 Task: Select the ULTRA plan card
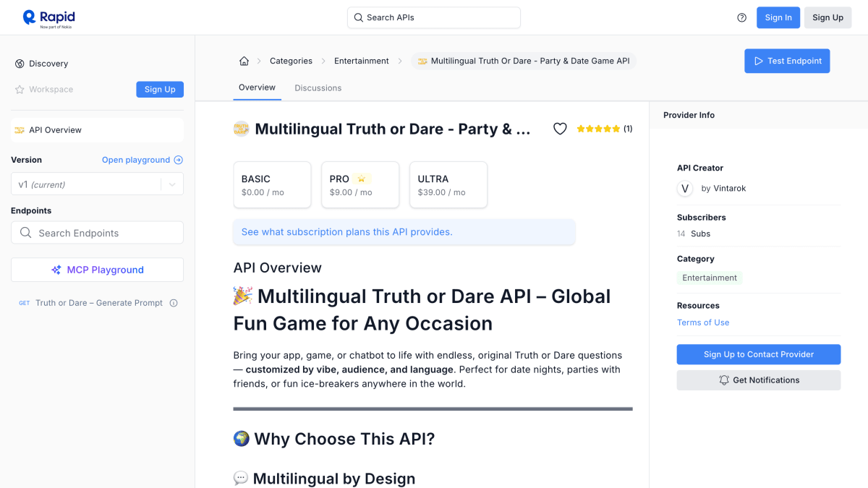click(448, 184)
